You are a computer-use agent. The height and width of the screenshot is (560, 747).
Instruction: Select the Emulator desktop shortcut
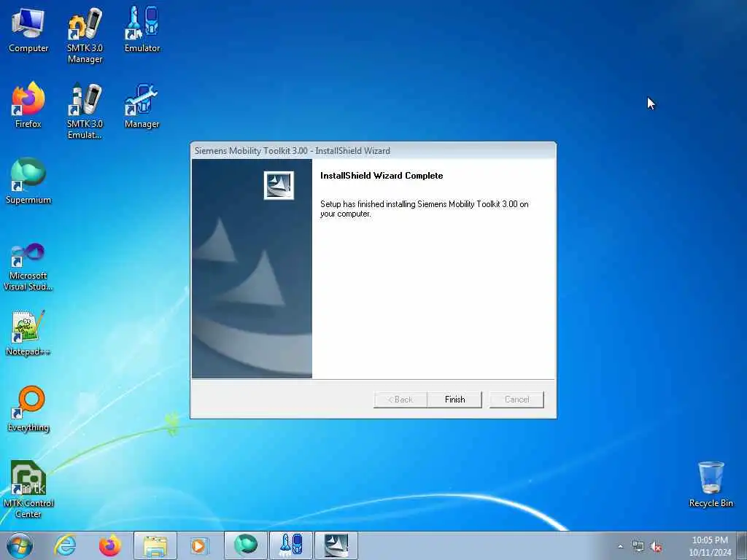(x=142, y=29)
